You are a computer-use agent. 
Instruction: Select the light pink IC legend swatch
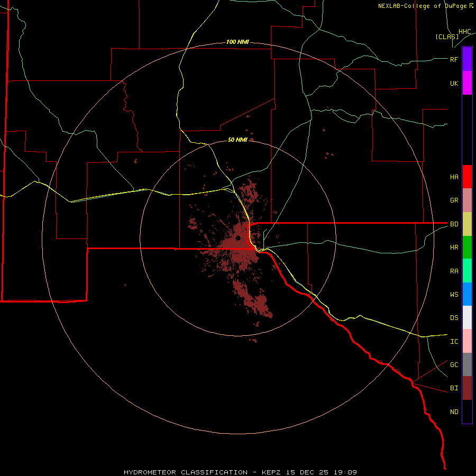pyautogui.click(x=467, y=341)
